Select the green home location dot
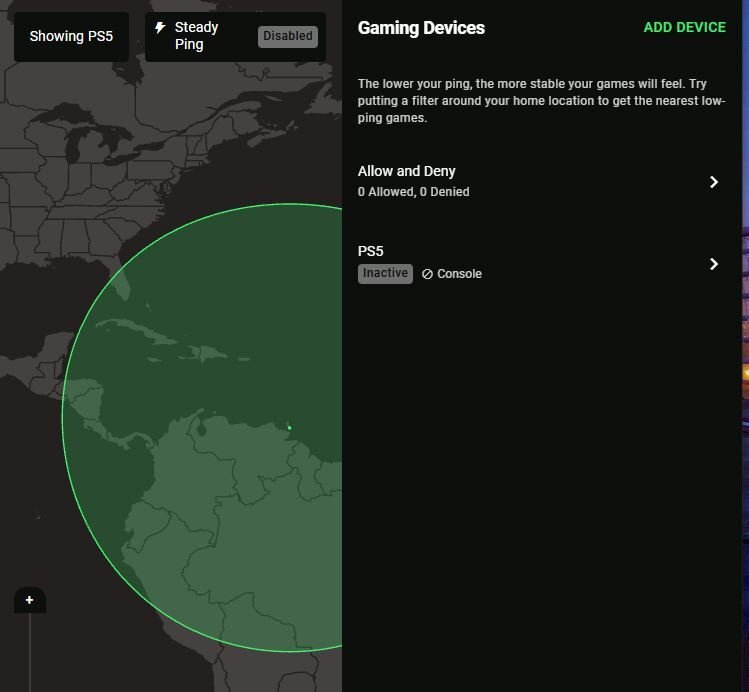The width and height of the screenshot is (749, 692). [x=289, y=428]
